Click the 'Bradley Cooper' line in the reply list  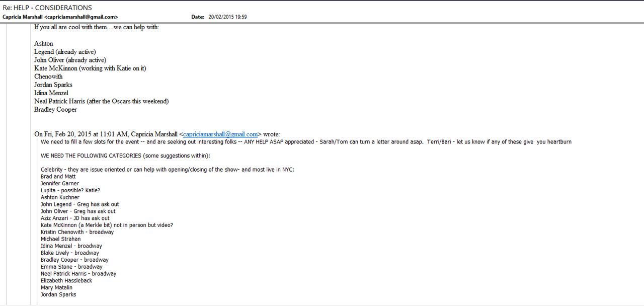pos(55,110)
